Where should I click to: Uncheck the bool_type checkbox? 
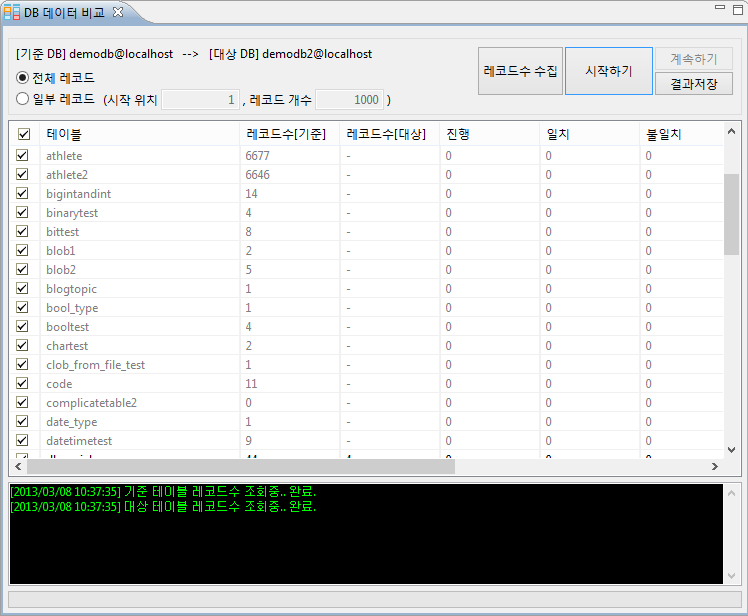(22, 307)
